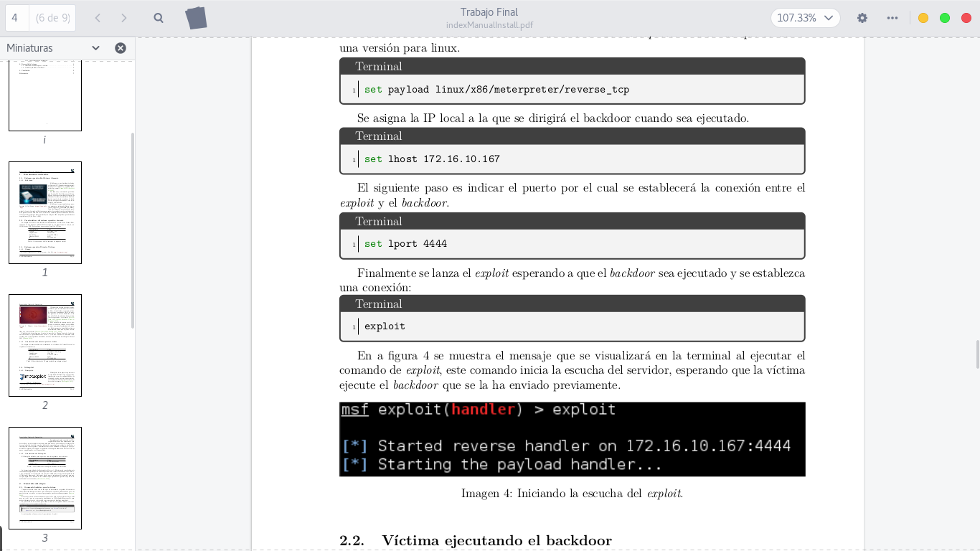
Task: Click the lone 'exploit' code line
Action: 385,326
